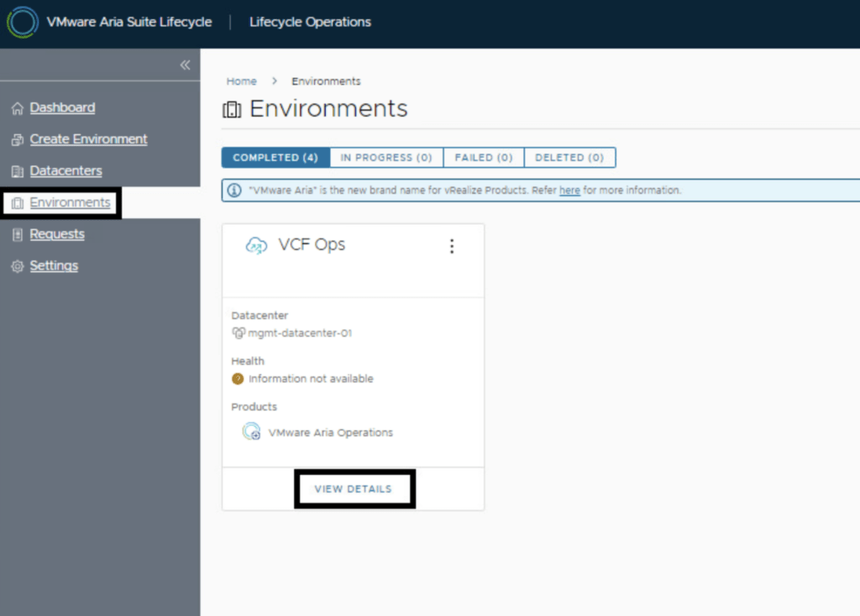
Task: Switch to the Completed (4) tab
Action: (x=275, y=158)
